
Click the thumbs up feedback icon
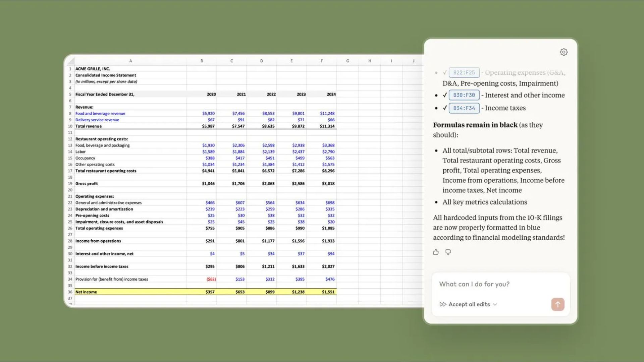436,252
